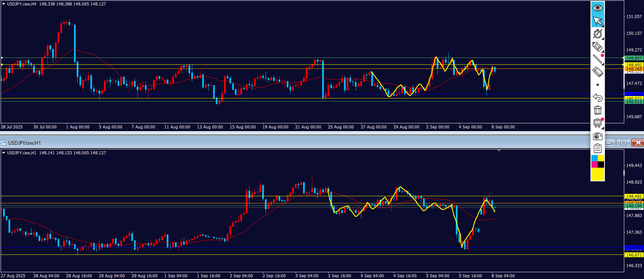Restore the USDJPY H1 chart window
Screen dimensions: 644x279
click(623, 143)
